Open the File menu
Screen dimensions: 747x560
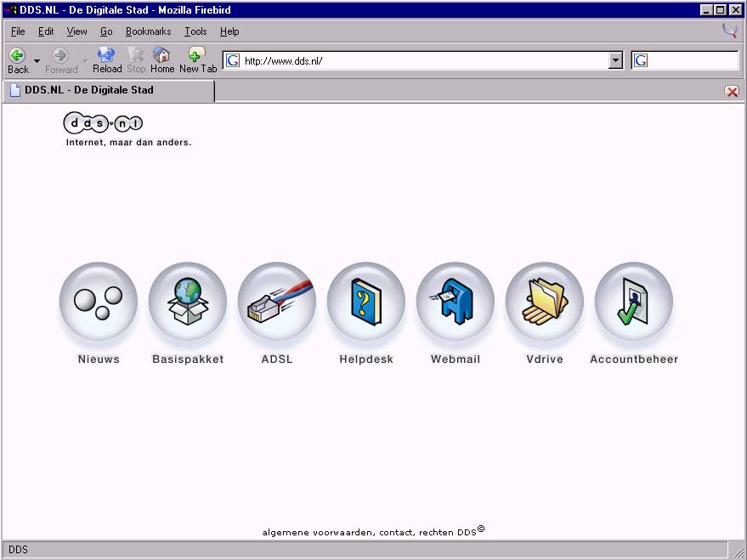coord(18,31)
